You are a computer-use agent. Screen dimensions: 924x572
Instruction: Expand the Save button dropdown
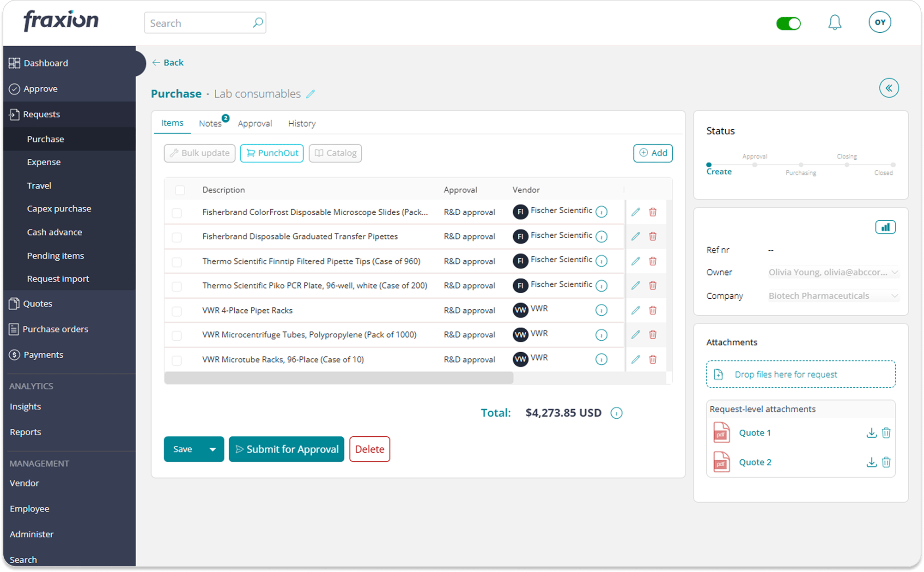point(213,449)
